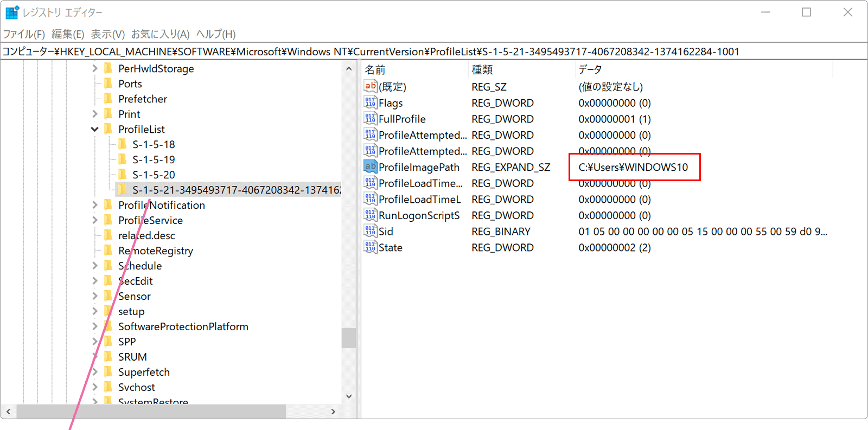Click the Registry Editor app icon in title bar
Screen dimensions: 868x430
12,12
